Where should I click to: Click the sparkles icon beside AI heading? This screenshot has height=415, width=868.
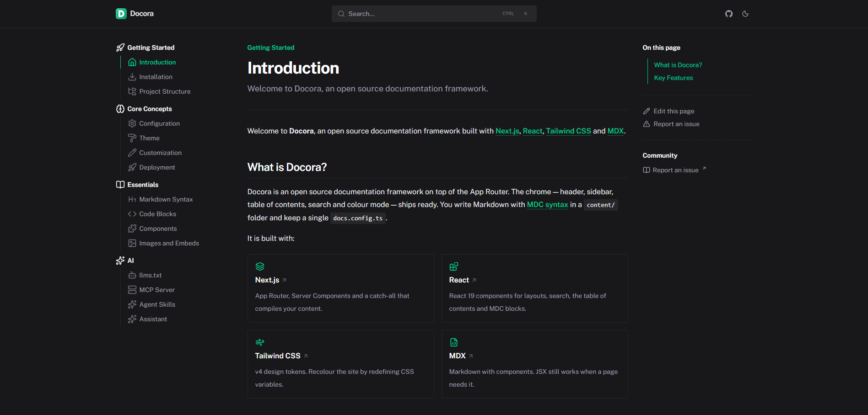coord(120,261)
